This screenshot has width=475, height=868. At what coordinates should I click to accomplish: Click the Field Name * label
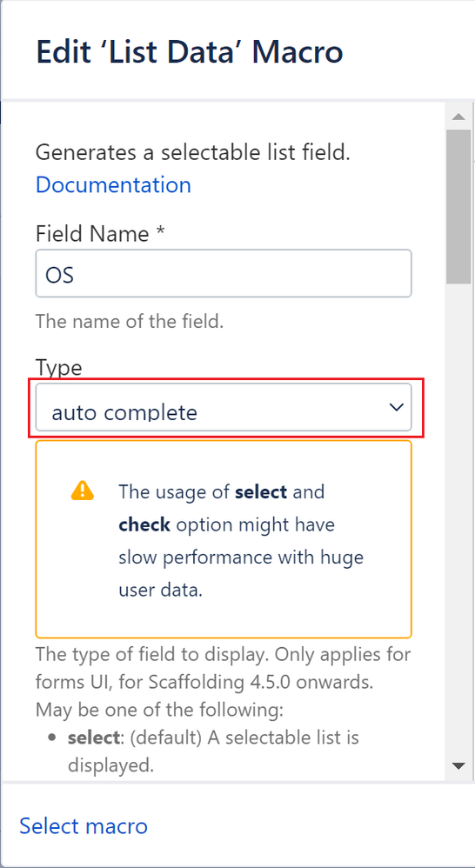pos(100,234)
